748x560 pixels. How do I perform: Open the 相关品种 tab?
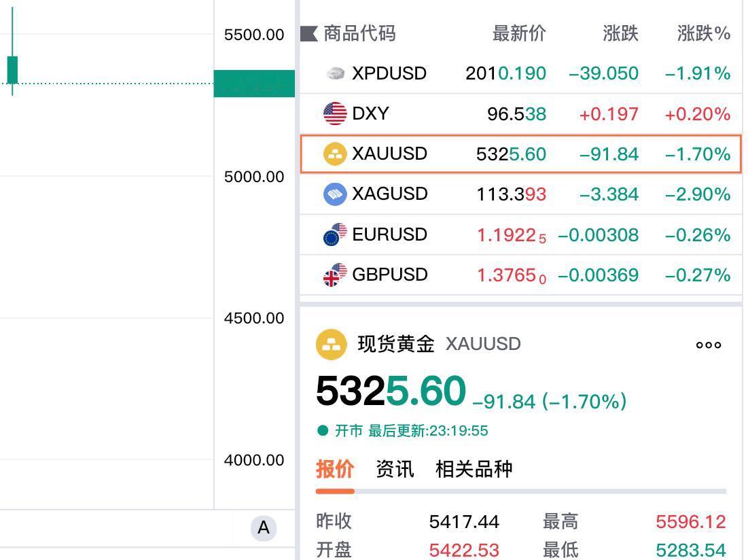coord(474,469)
